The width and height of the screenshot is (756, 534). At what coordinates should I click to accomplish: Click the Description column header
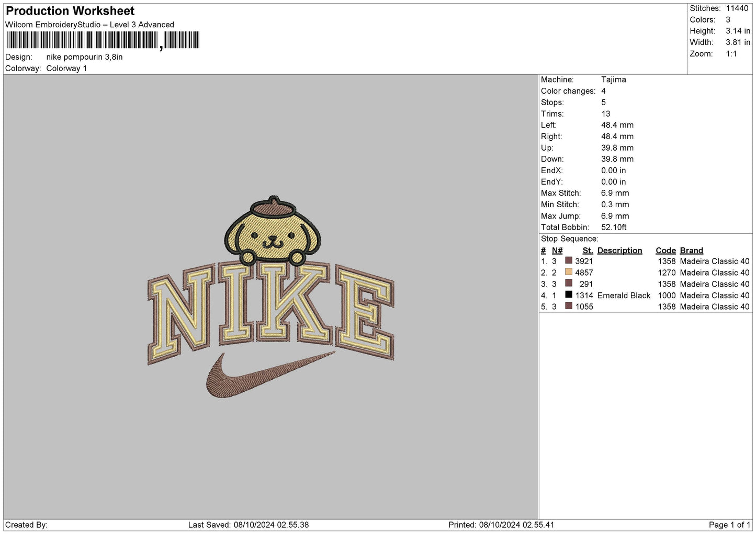pos(619,251)
